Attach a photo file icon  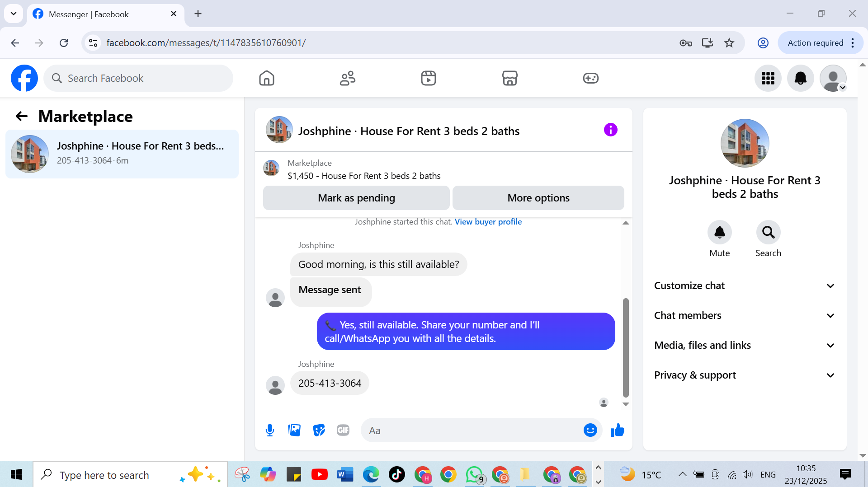(x=294, y=431)
